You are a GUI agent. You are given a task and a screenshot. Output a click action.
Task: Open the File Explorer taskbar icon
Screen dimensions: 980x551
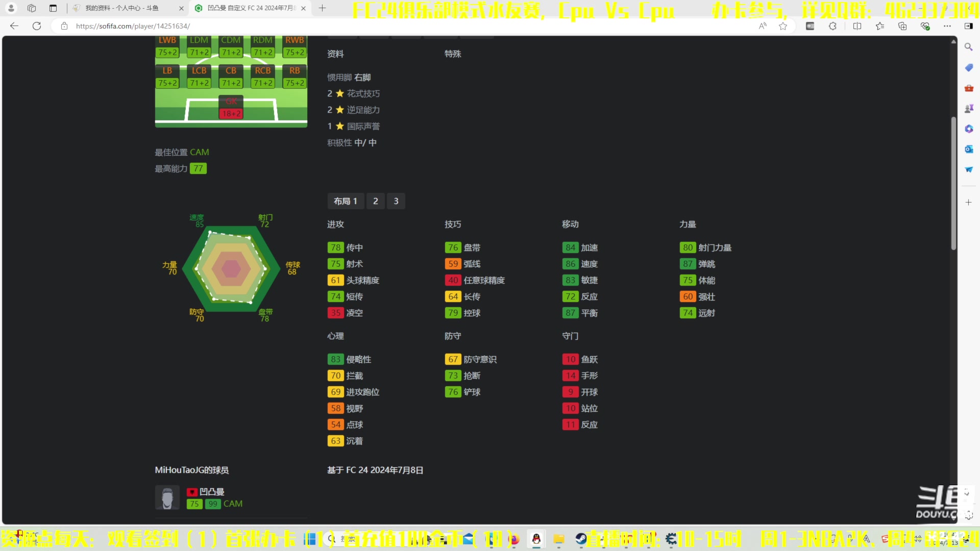click(x=559, y=539)
